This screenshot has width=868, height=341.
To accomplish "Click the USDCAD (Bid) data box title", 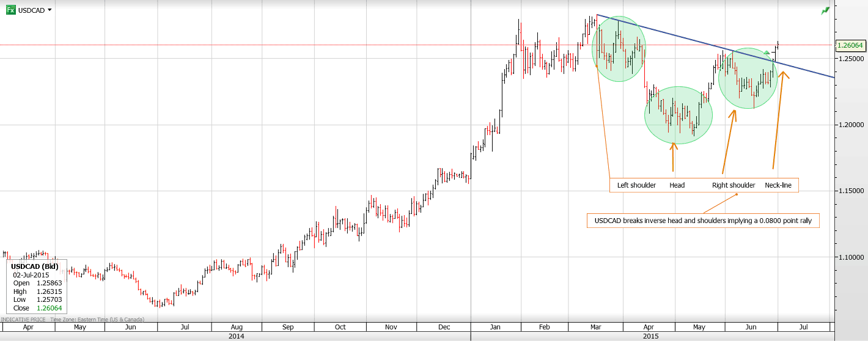I will (34, 266).
